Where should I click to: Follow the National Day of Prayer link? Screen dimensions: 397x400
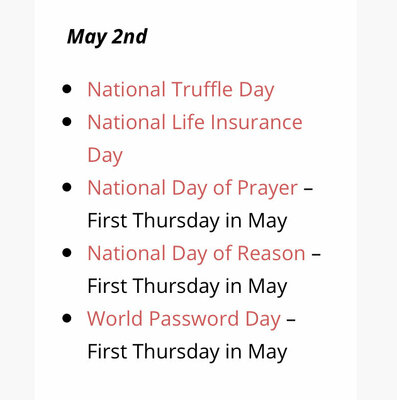192,188
